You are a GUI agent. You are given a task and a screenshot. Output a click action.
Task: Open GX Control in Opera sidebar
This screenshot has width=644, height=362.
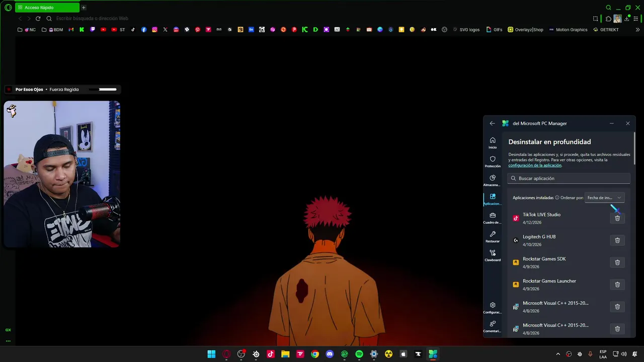pyautogui.click(x=8, y=330)
